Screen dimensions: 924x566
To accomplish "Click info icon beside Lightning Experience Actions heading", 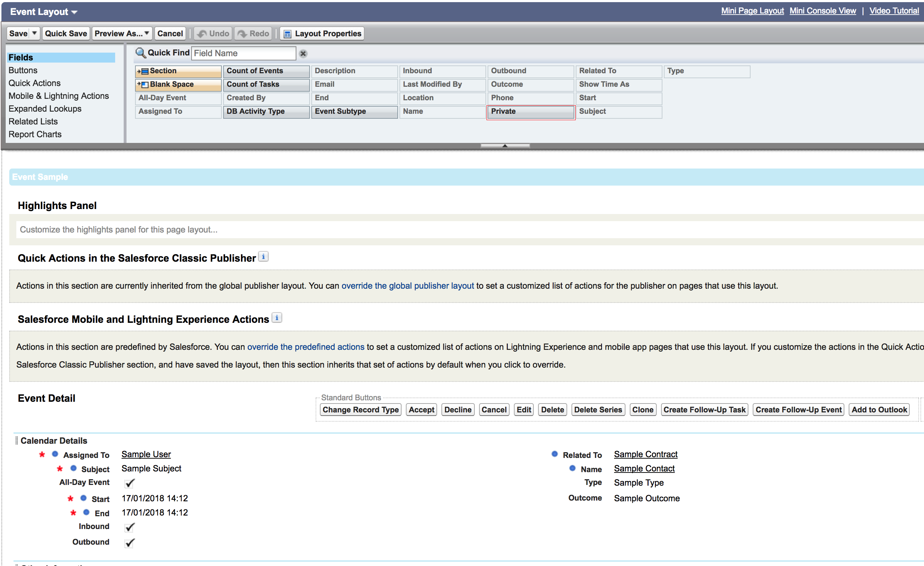I will (277, 318).
